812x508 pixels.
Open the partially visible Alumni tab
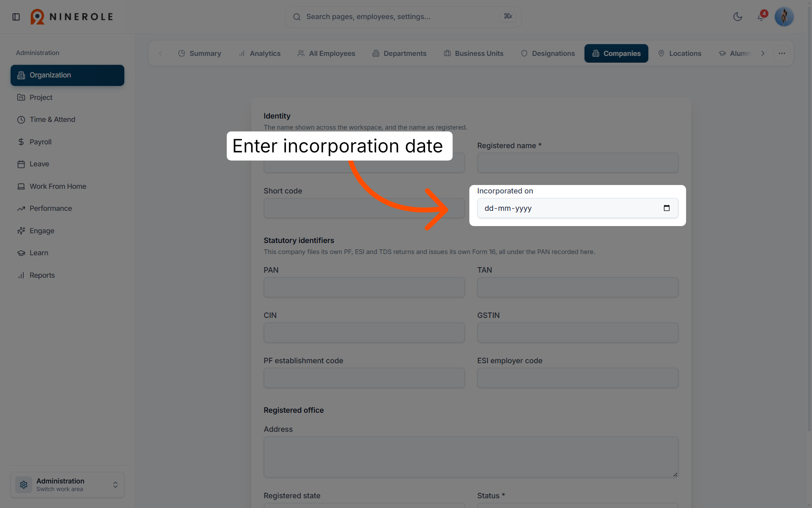735,53
